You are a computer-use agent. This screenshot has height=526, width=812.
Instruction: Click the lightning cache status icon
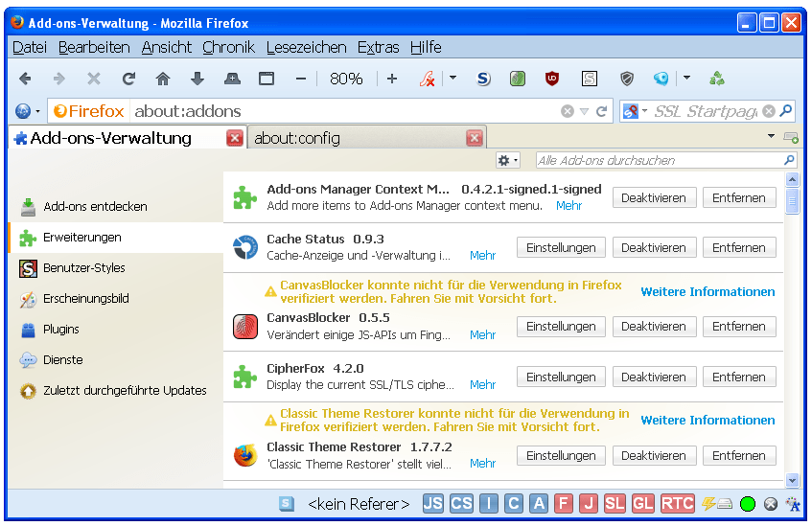coord(716,504)
